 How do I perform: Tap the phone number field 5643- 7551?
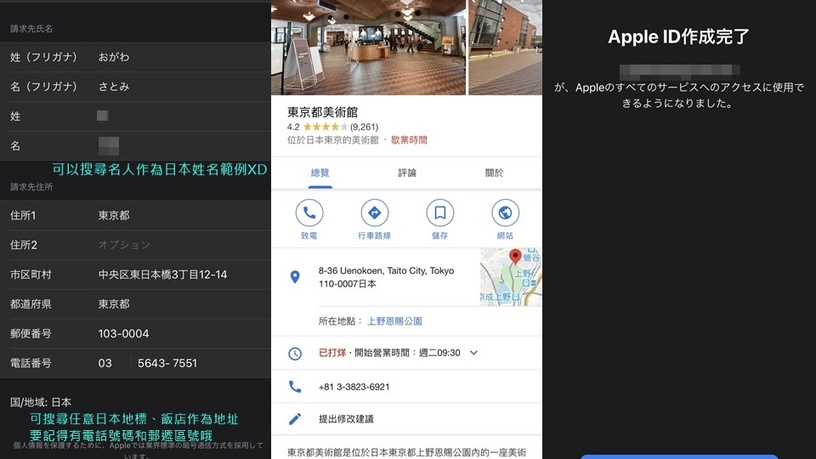pos(167,363)
